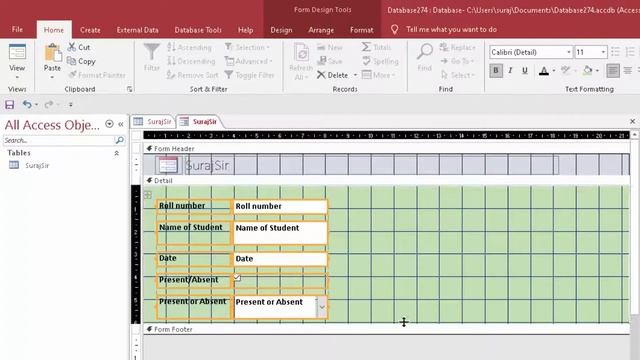Click the Totals sigma command

(x=376, y=47)
